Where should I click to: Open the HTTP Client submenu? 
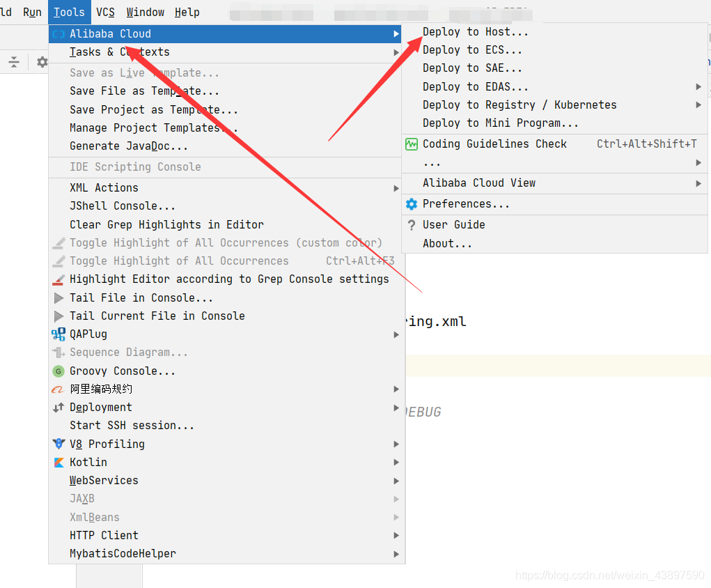[x=226, y=535]
